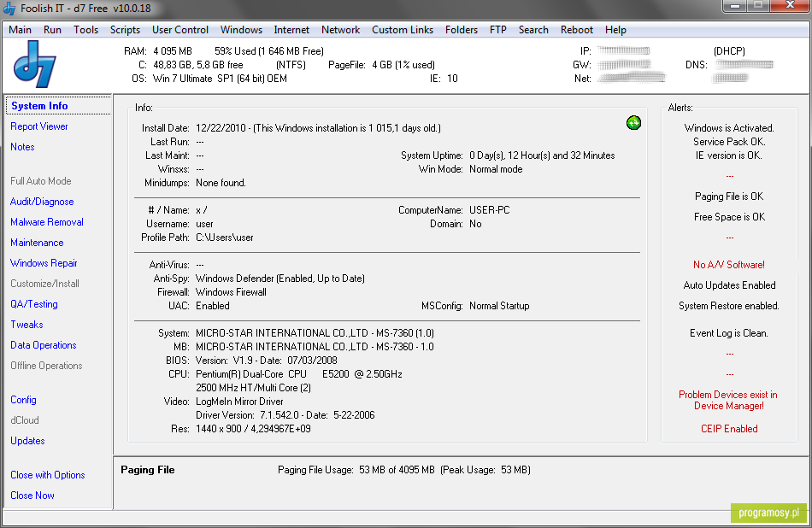The width and height of the screenshot is (812, 528).
Task: Open the Folders menu
Action: pos(462,30)
